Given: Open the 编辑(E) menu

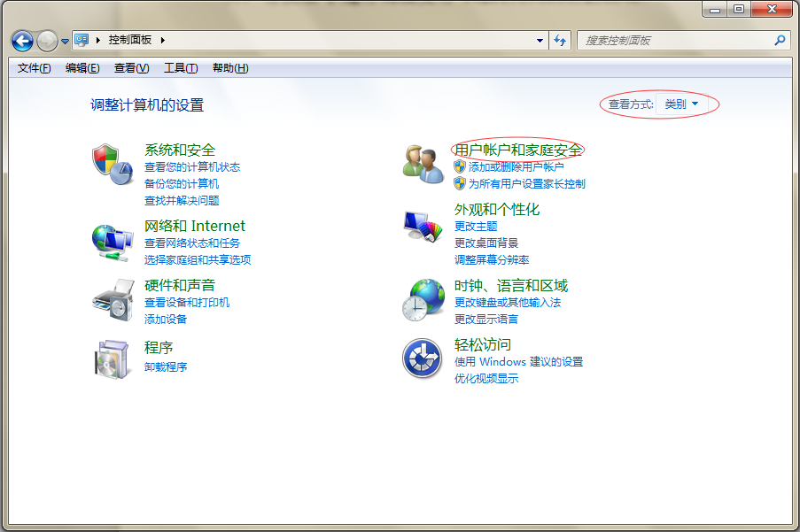Looking at the screenshot, I should [x=82, y=68].
